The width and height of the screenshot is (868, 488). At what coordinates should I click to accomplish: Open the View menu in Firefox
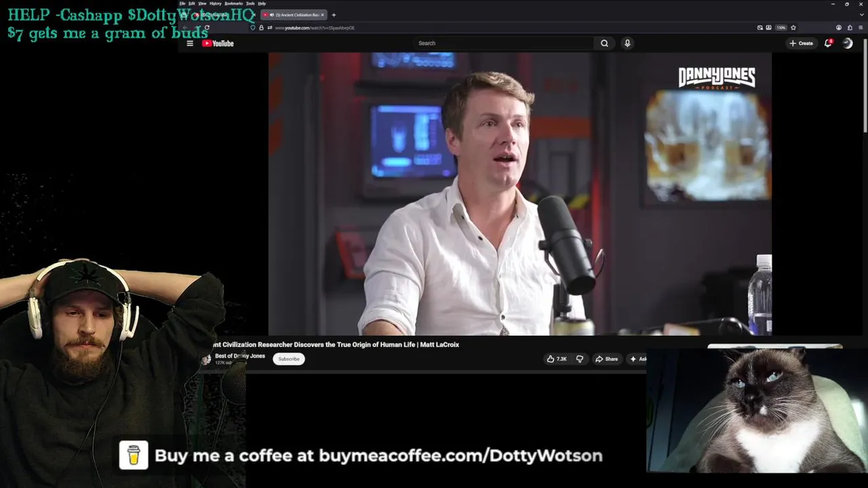click(x=202, y=3)
